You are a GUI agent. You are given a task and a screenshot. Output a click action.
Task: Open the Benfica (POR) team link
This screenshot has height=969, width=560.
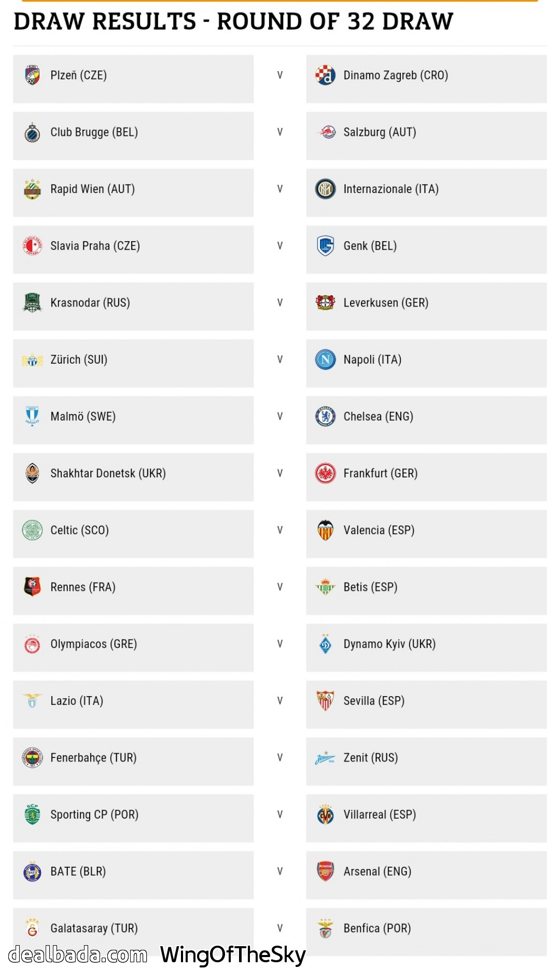377,929
